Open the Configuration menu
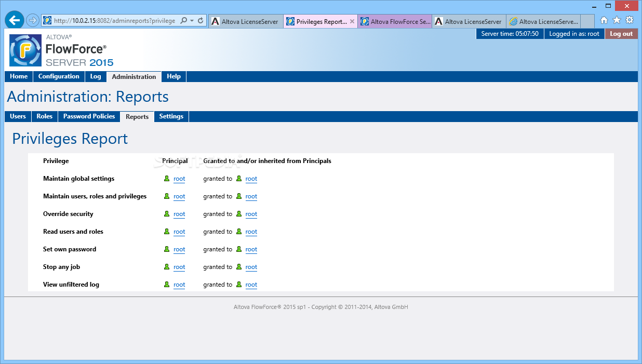 pos(59,76)
